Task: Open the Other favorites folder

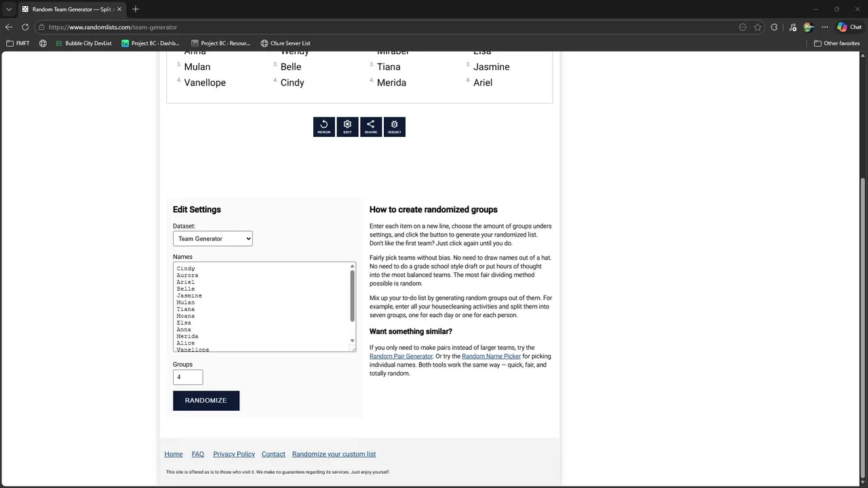Action: pyautogui.click(x=837, y=43)
